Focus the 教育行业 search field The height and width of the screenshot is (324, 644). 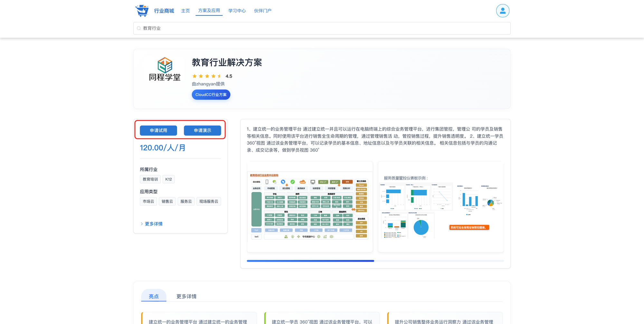322,28
